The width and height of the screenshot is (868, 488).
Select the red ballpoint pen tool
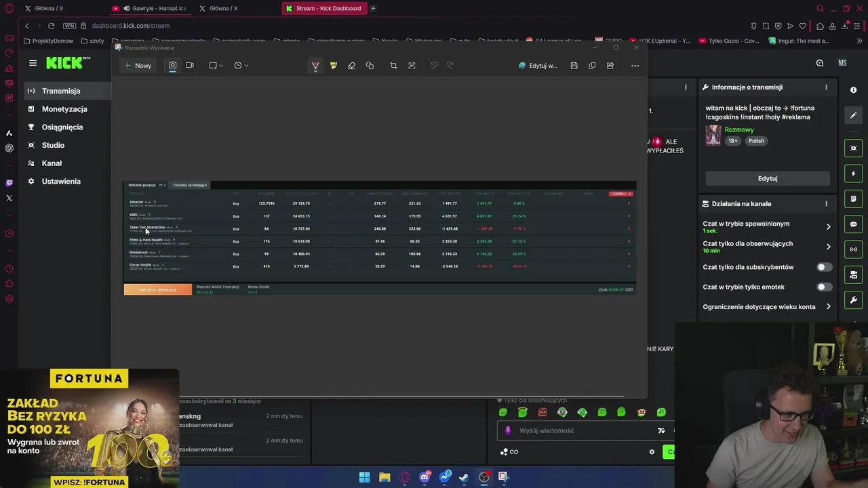315,66
